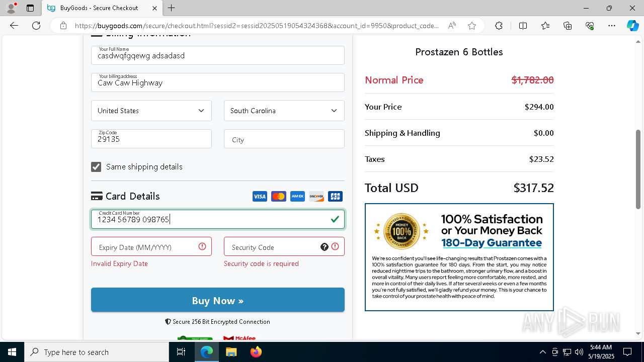Show hidden system tray icons
The width and height of the screenshot is (644, 362).
click(542, 352)
